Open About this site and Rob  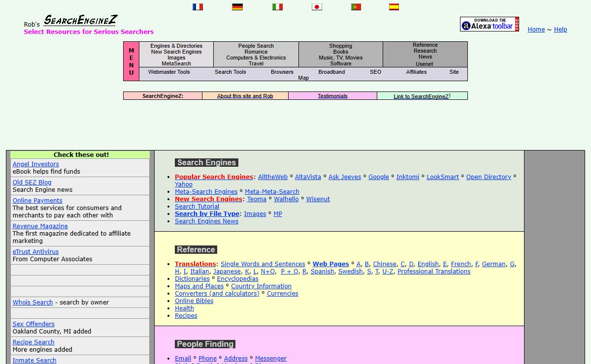point(245,96)
